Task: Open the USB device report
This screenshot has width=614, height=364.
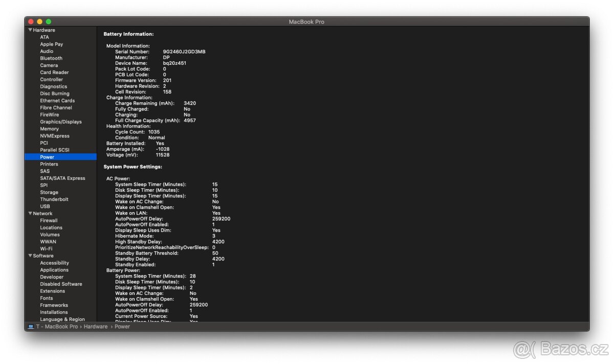Action: point(45,206)
